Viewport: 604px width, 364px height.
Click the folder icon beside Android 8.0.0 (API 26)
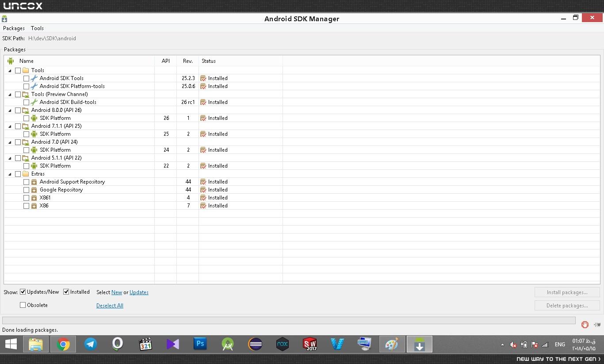pyautogui.click(x=26, y=110)
